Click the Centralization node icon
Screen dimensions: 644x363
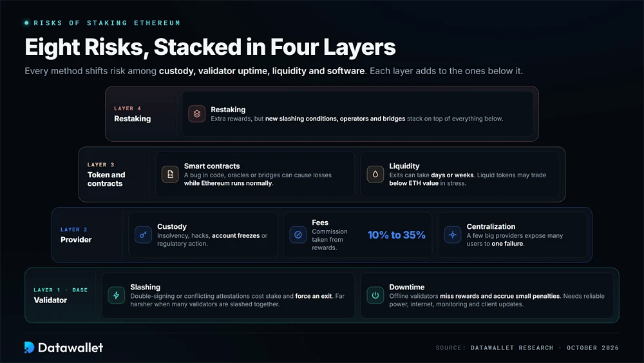coord(453,235)
